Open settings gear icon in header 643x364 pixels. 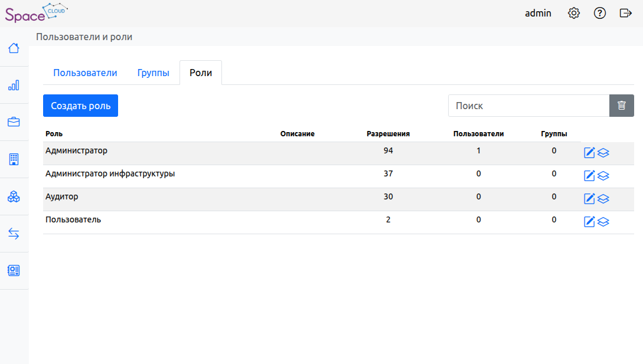pyautogui.click(x=573, y=13)
